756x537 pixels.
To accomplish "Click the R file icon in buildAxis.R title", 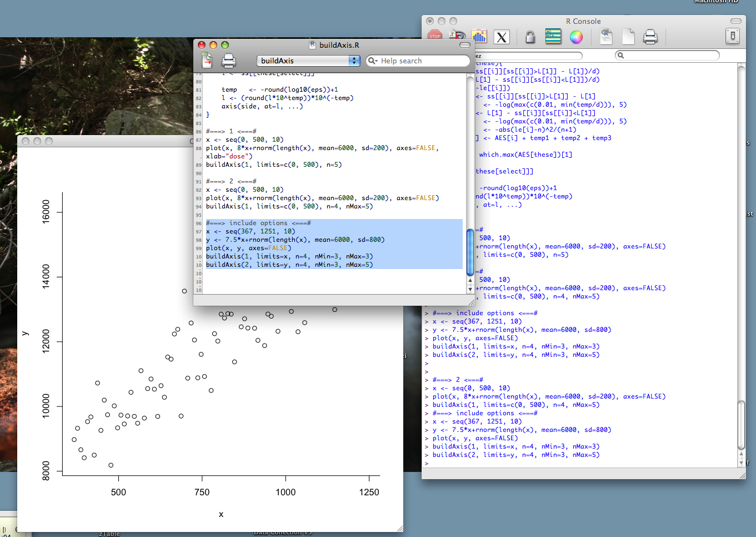I will tap(312, 45).
